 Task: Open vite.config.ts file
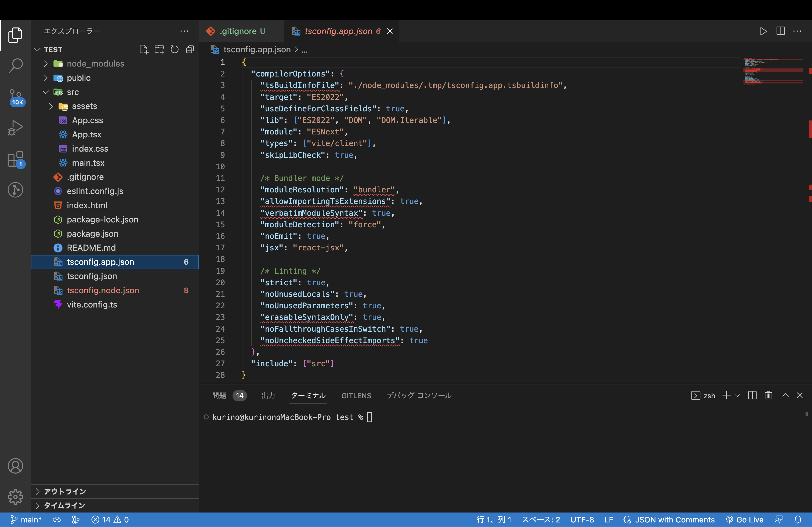[115, 305]
